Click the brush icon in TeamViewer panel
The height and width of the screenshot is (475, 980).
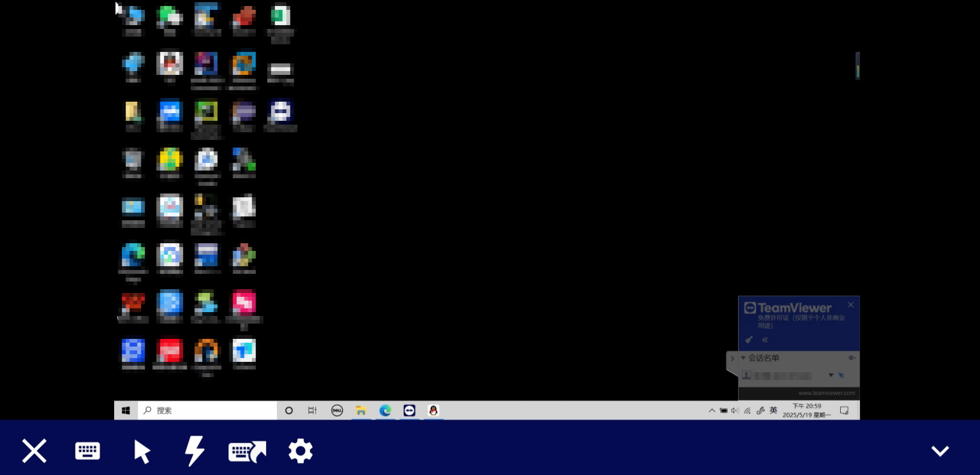(x=749, y=339)
